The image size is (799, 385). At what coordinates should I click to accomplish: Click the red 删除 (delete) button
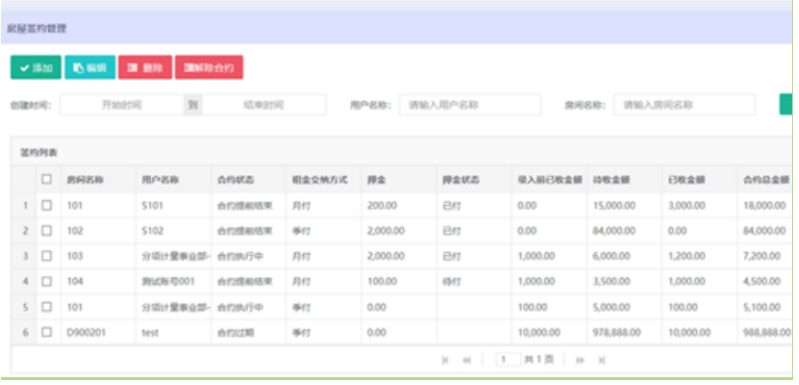point(145,68)
